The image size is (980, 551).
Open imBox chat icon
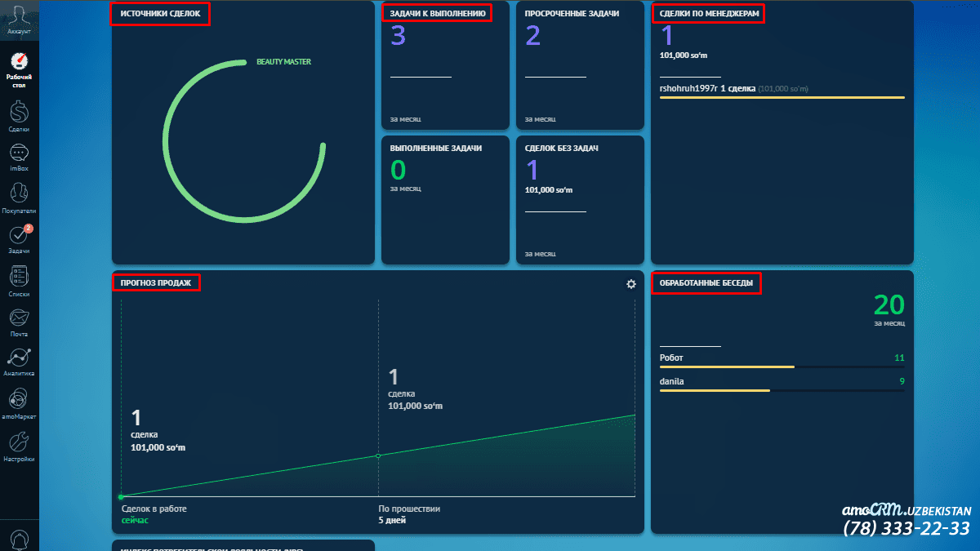coord(19,153)
